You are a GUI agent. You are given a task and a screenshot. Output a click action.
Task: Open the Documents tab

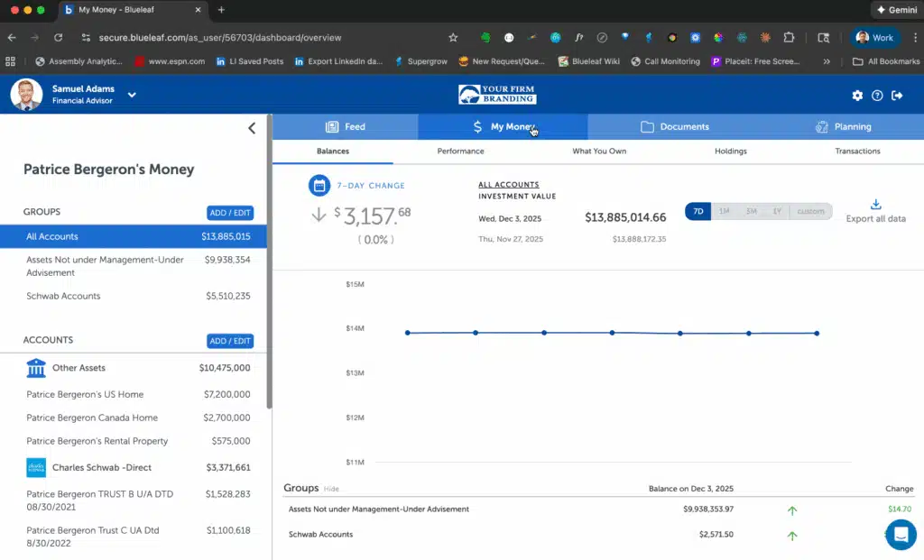pyautogui.click(x=674, y=127)
